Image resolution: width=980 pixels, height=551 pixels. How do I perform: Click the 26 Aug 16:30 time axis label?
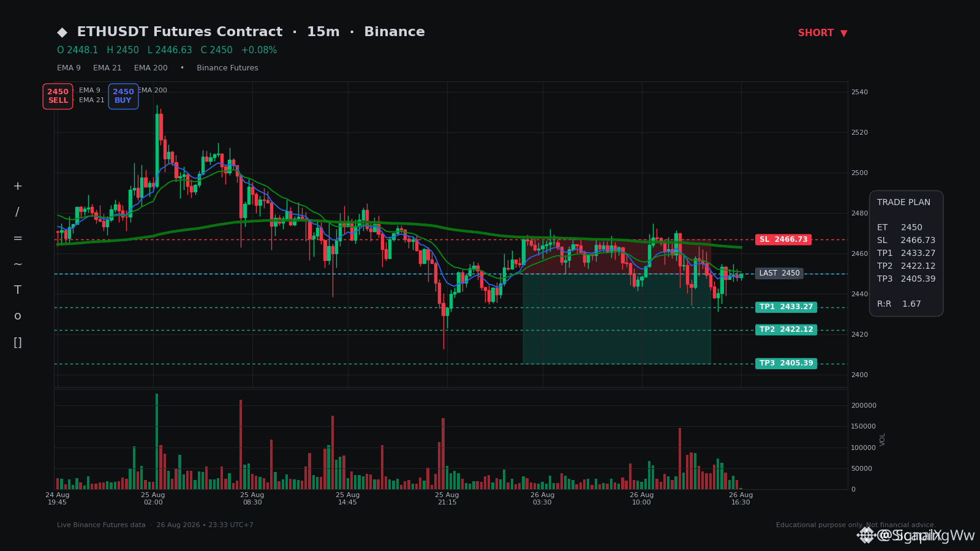pos(741,498)
